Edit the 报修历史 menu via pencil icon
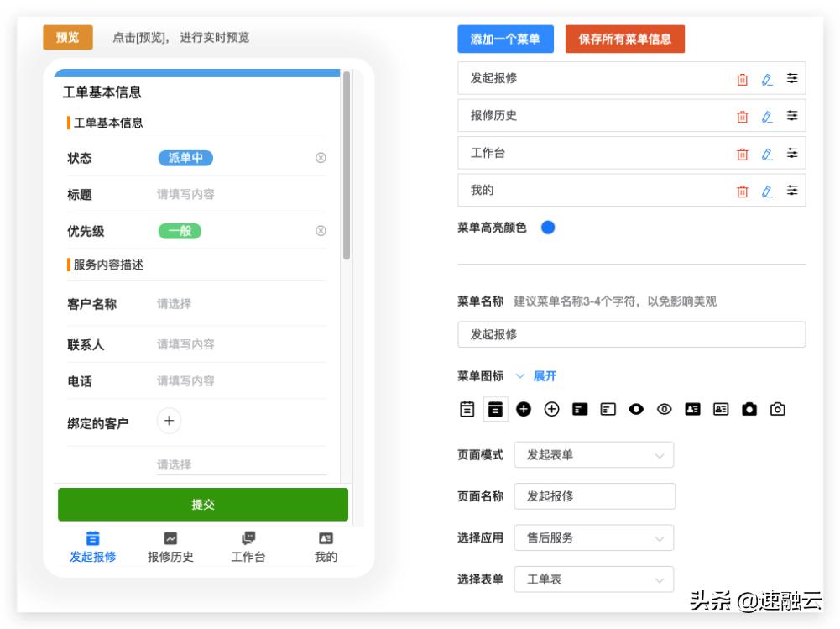The height and width of the screenshot is (629, 840). (x=766, y=116)
